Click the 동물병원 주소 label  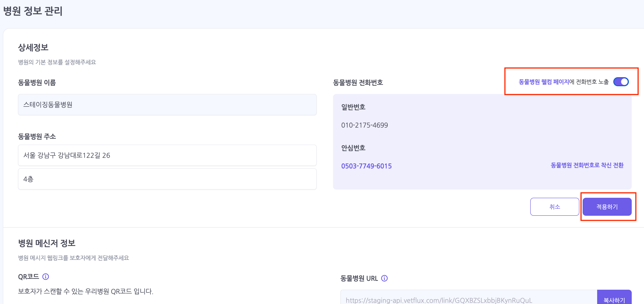pyautogui.click(x=37, y=136)
